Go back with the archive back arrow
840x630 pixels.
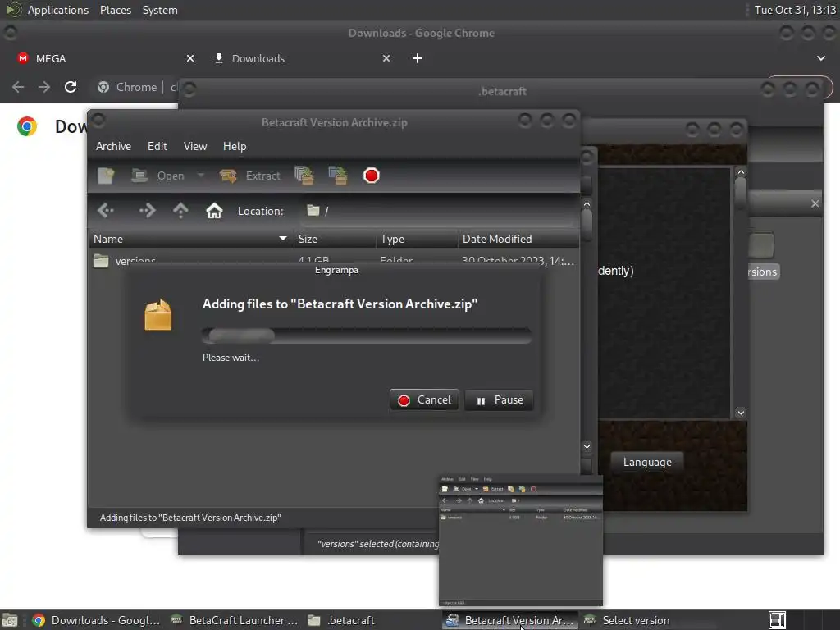[x=106, y=211]
